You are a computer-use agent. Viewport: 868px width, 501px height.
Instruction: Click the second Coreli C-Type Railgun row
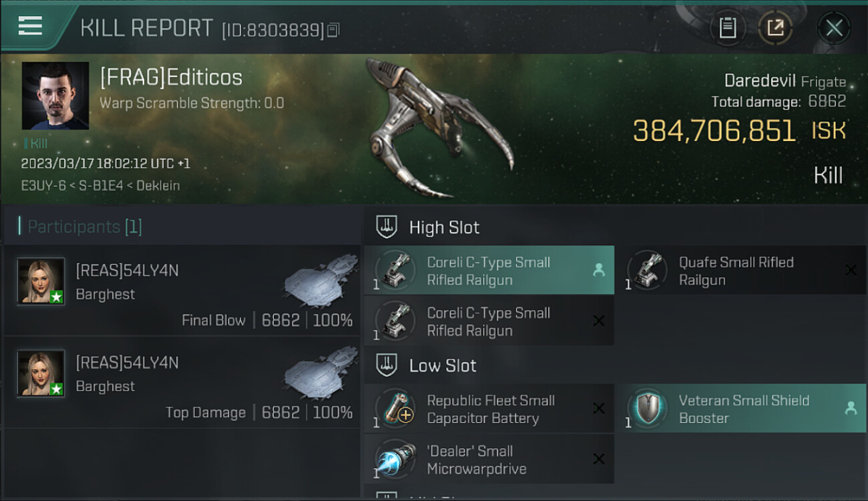[x=489, y=321]
